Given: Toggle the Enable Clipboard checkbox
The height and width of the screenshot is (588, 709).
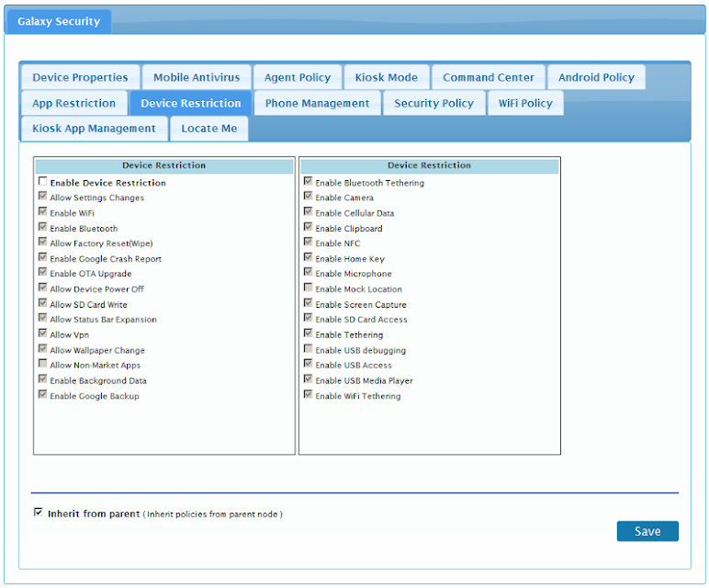Looking at the screenshot, I should (309, 227).
